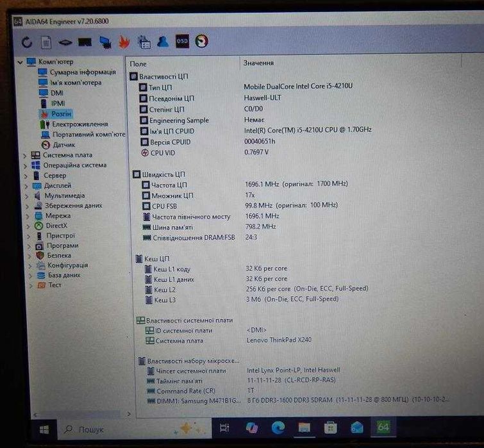Click the Refresh toolbar icon

[x=27, y=42]
